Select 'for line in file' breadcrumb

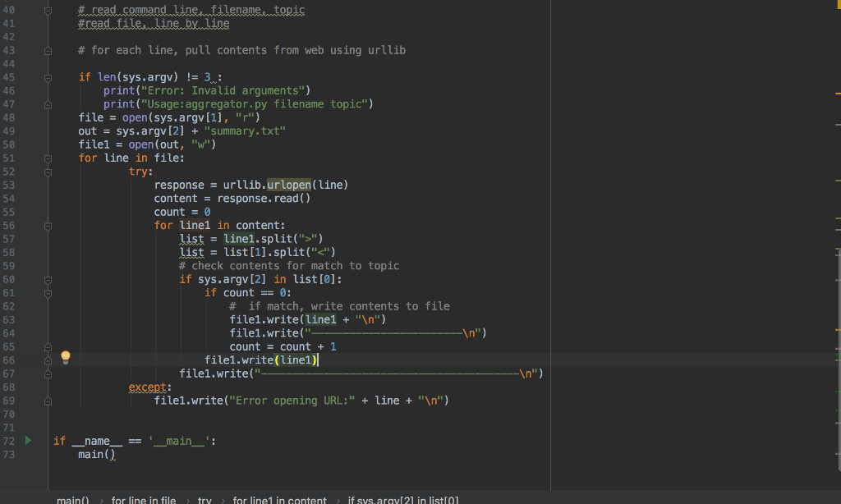[144, 500]
